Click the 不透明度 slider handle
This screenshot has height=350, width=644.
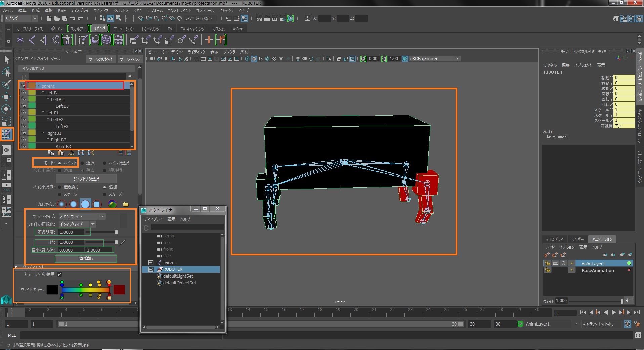click(x=117, y=232)
